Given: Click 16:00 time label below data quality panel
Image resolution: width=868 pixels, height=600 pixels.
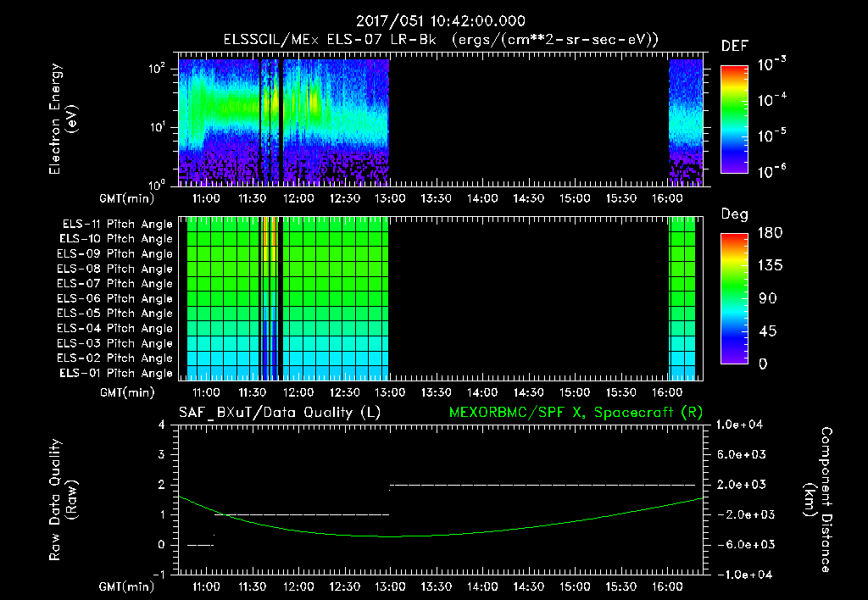Looking at the screenshot, I should coord(667,586).
